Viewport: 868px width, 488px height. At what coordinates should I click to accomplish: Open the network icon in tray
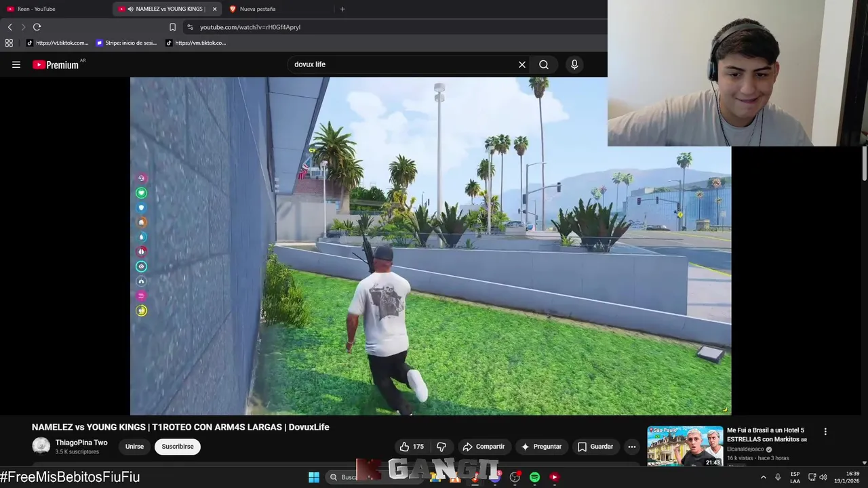[812, 477]
